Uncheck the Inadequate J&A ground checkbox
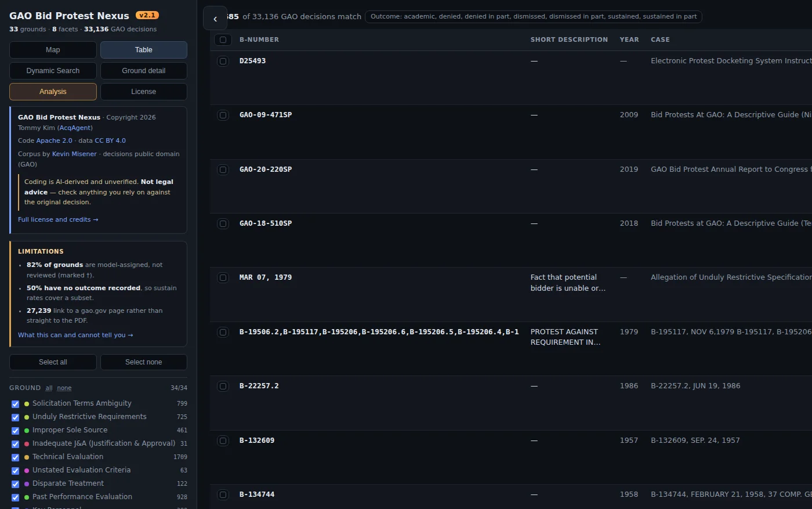This screenshot has width=812, height=509. (16, 444)
